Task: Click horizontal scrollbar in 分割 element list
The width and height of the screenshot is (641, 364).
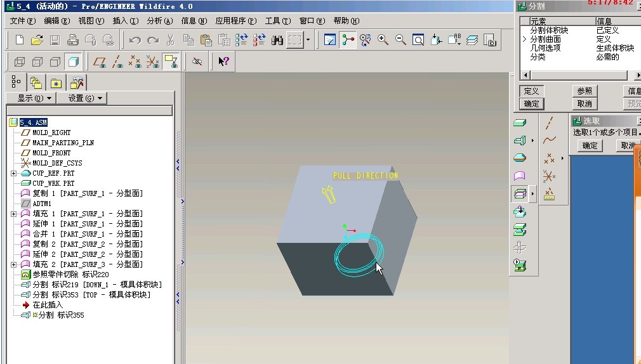Action: tap(579, 75)
